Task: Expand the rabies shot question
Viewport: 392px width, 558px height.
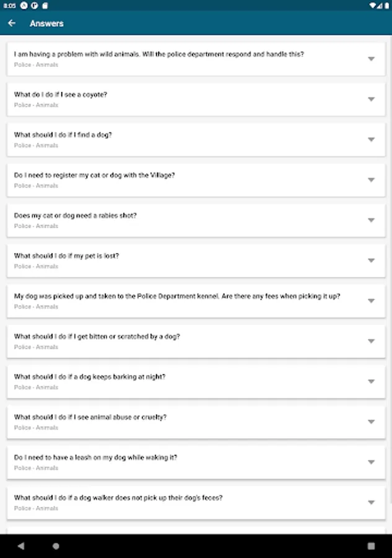Action: pos(371,220)
